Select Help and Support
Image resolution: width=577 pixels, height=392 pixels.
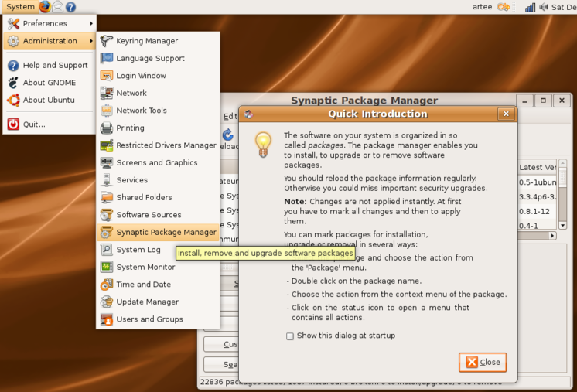point(50,65)
